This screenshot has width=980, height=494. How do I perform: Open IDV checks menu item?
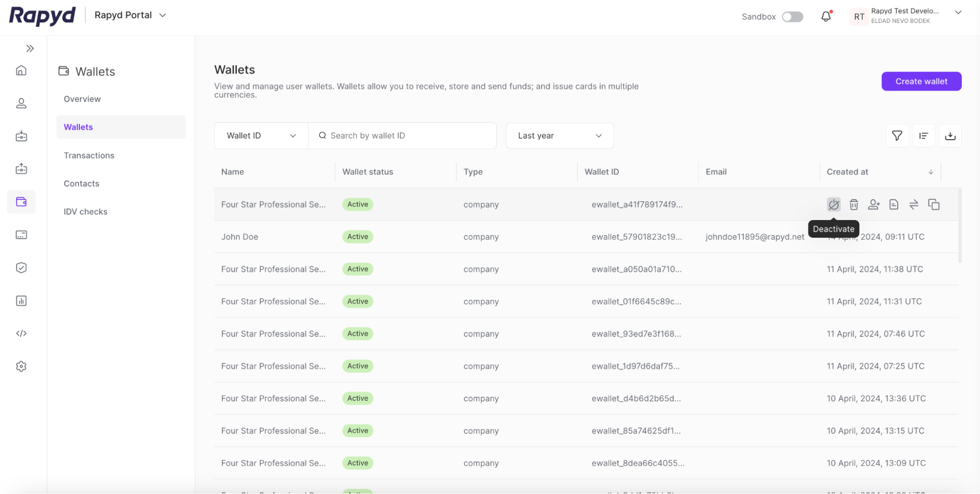point(85,212)
